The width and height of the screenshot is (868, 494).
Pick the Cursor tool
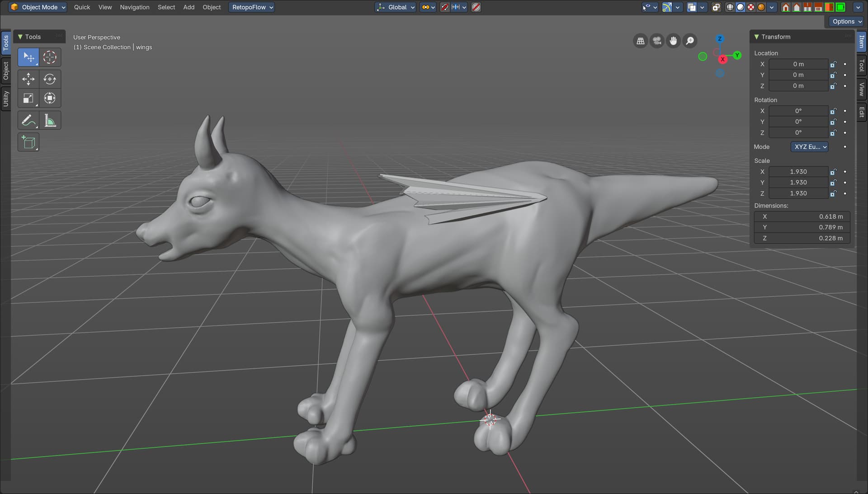50,57
